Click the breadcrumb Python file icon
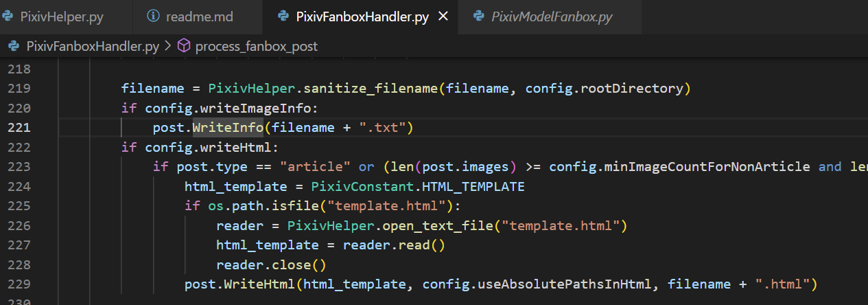Screen dimensions: 868x305 13,46
